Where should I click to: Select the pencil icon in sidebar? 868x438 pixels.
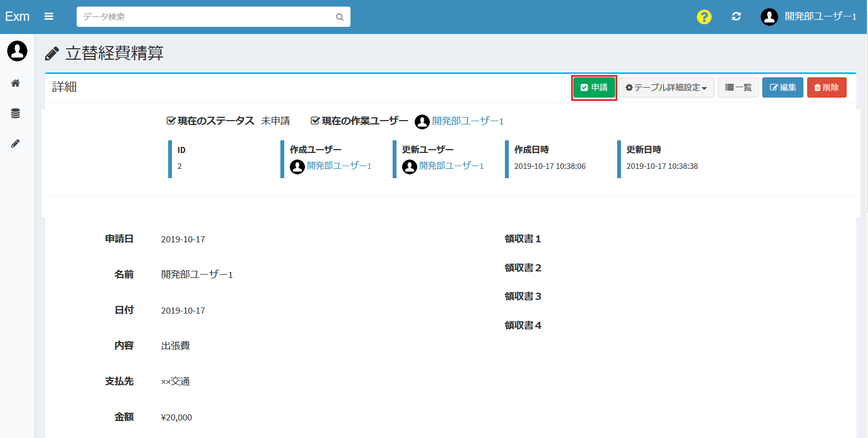15,144
